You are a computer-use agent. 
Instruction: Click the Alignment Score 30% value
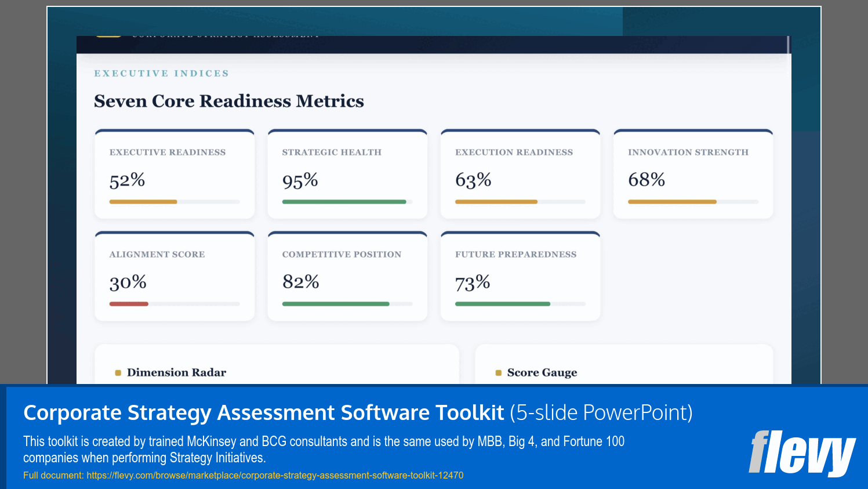[x=128, y=282]
